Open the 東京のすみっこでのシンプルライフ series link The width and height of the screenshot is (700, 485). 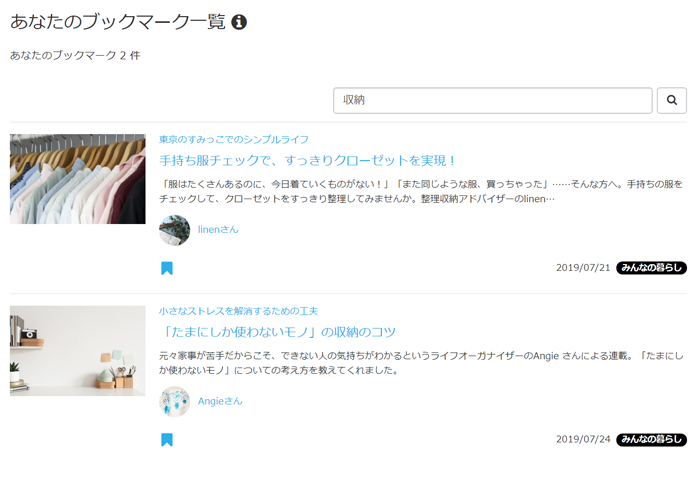233,139
